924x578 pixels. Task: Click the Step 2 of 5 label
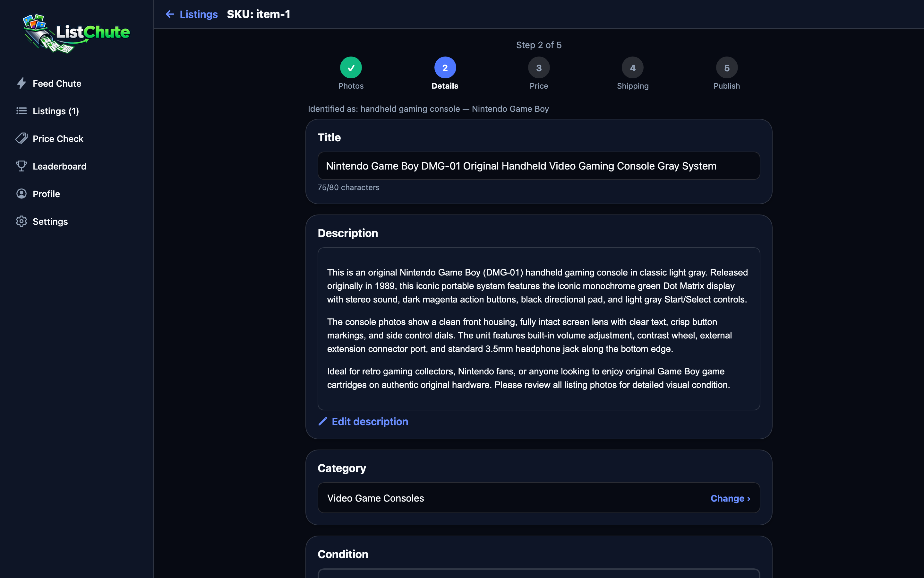tap(539, 45)
